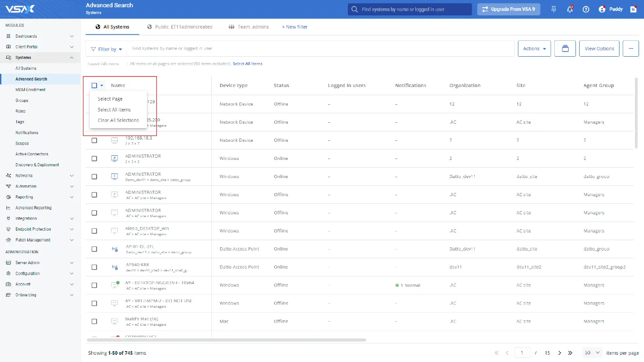
Task: Click the stacked cards view icon button
Action: pyautogui.click(x=565, y=48)
